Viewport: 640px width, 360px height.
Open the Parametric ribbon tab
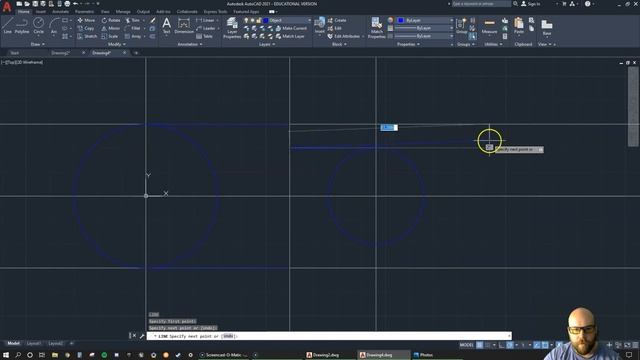(x=84, y=12)
